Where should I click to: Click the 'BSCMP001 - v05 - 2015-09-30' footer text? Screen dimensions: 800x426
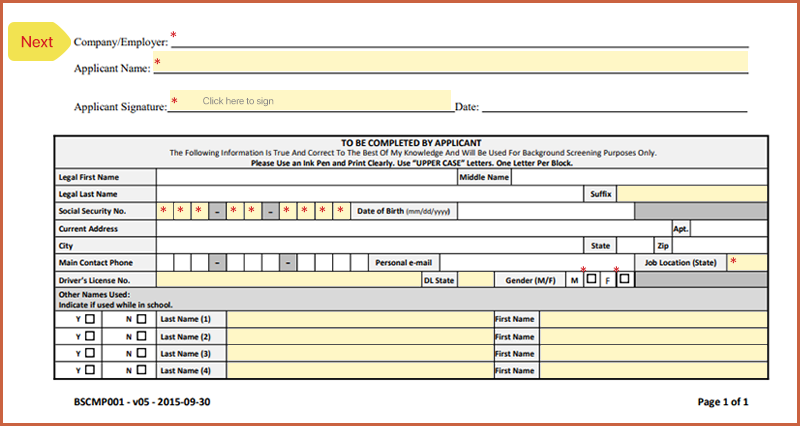(x=142, y=402)
